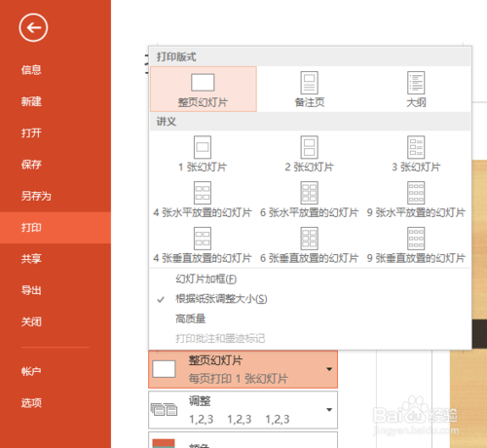Open the color dropdown below 调整
Image resolution: width=487 pixels, height=448 pixels.
[x=243, y=440]
